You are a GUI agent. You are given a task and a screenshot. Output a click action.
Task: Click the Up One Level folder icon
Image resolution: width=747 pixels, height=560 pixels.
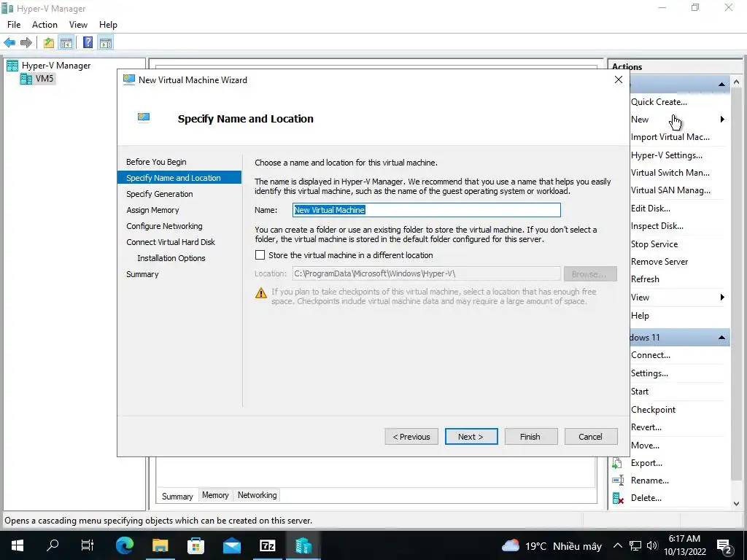(49, 43)
